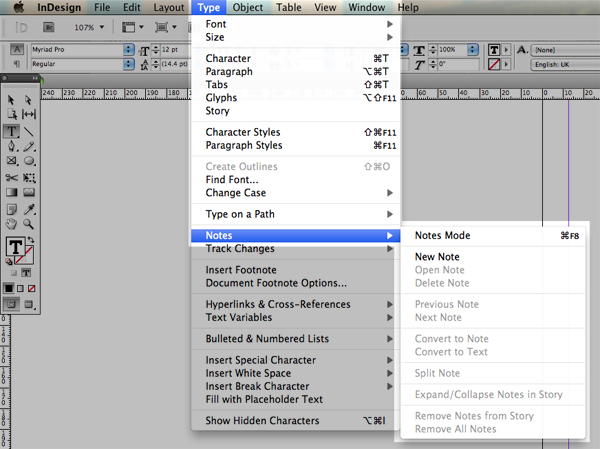Open Track Changes submenu
The width and height of the screenshot is (600, 449).
click(296, 249)
